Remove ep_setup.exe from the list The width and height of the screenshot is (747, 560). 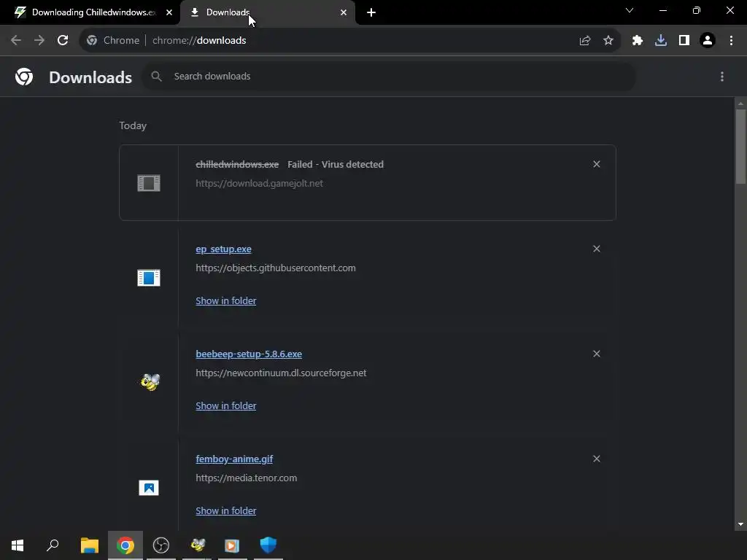click(x=597, y=249)
